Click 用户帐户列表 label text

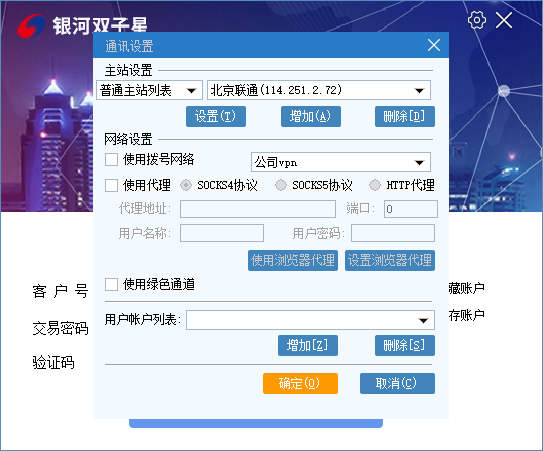[x=143, y=319]
